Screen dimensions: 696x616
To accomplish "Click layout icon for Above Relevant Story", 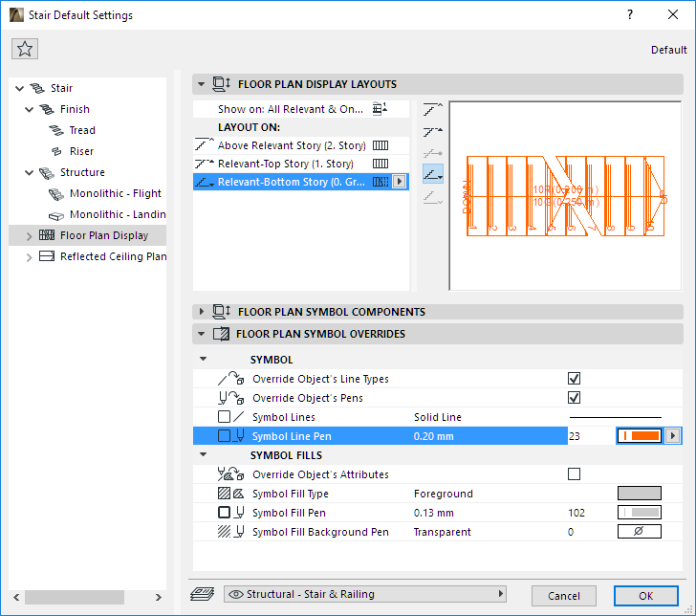I will 381,145.
